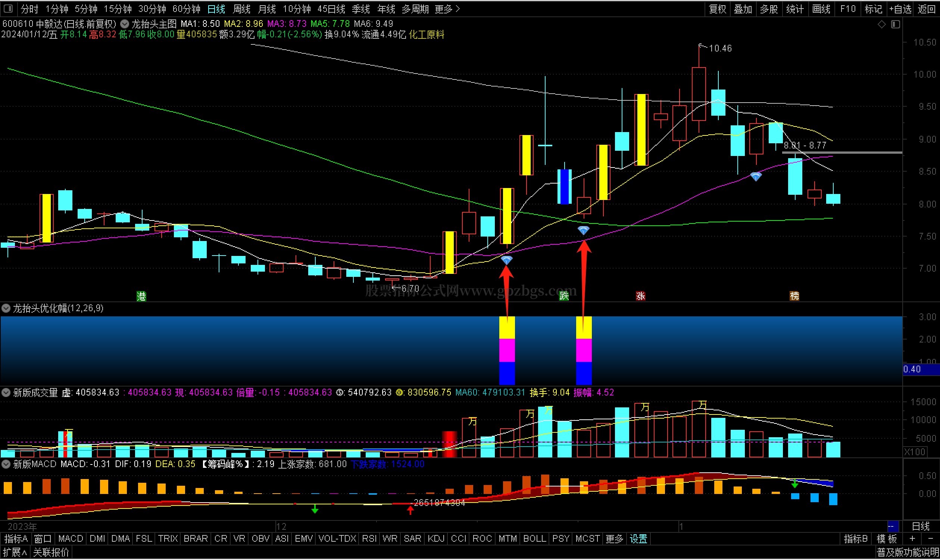940x560 pixels.
Task: Open 更多 indicators in bottom bar
Action: 614,539
